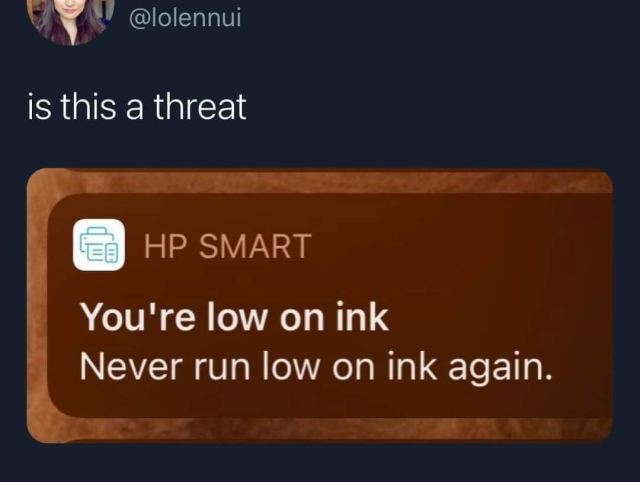Click the word "run" in notification body
640x482 pixels.
222,369
